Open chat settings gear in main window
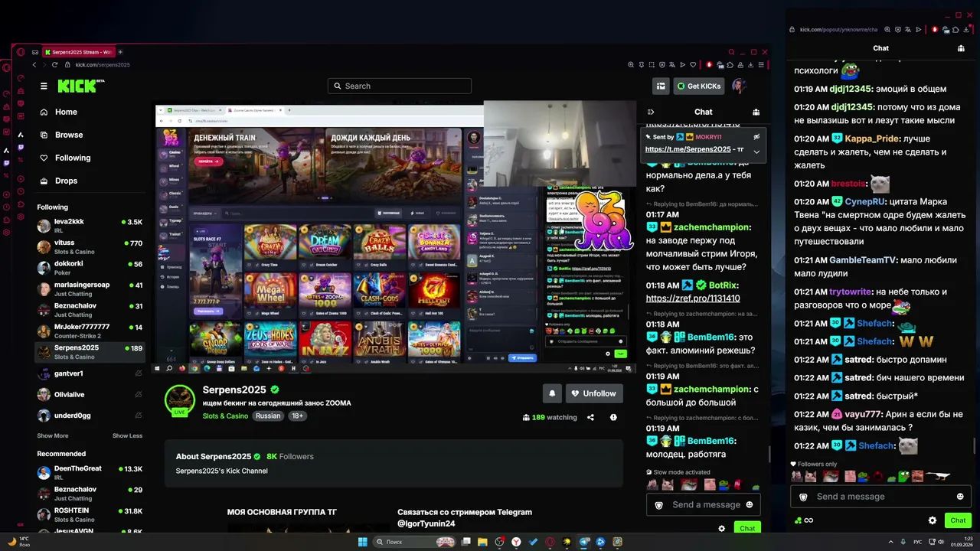This screenshot has width=980, height=551. 721,528
